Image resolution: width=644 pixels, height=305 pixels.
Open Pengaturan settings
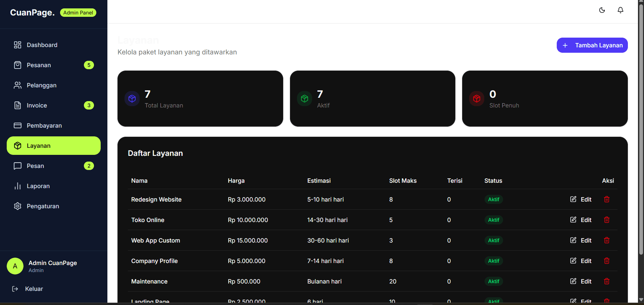pyautogui.click(x=43, y=206)
